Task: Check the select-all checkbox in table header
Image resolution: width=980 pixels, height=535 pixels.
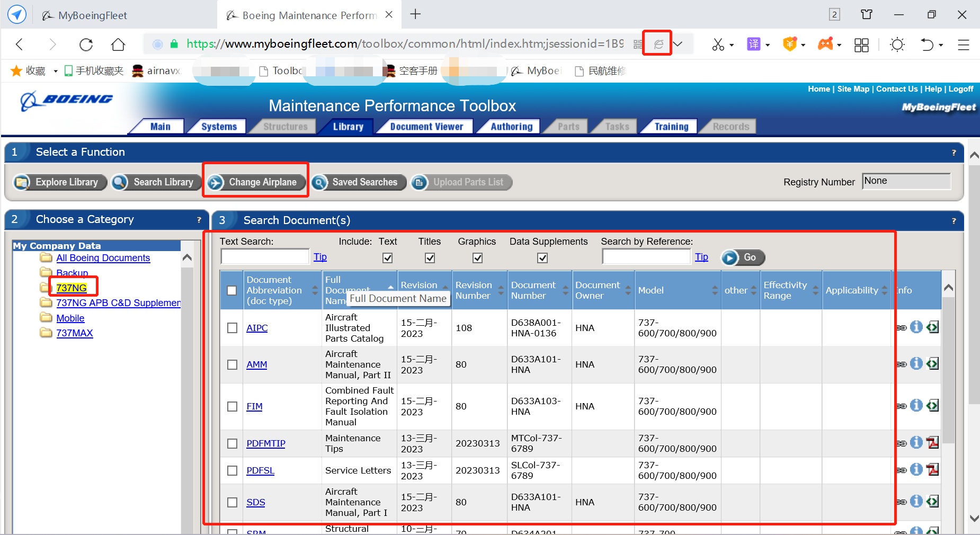Action: pos(231,290)
